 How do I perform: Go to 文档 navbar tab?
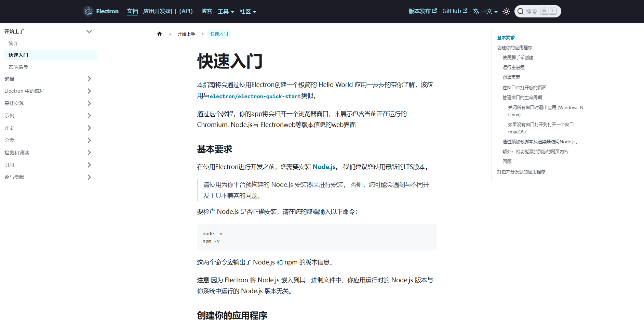click(x=132, y=11)
